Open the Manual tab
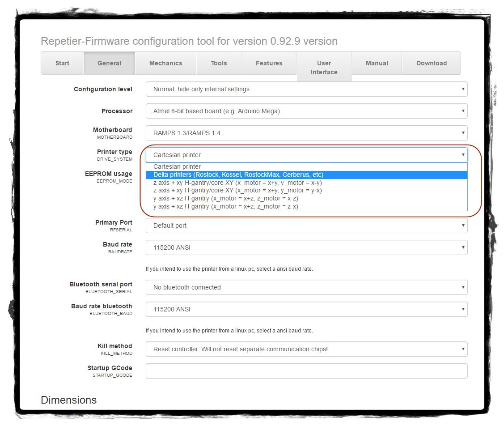 coord(377,63)
